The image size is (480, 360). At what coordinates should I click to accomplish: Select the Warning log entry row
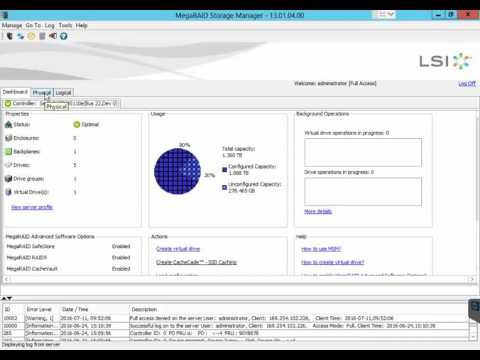click(235, 318)
